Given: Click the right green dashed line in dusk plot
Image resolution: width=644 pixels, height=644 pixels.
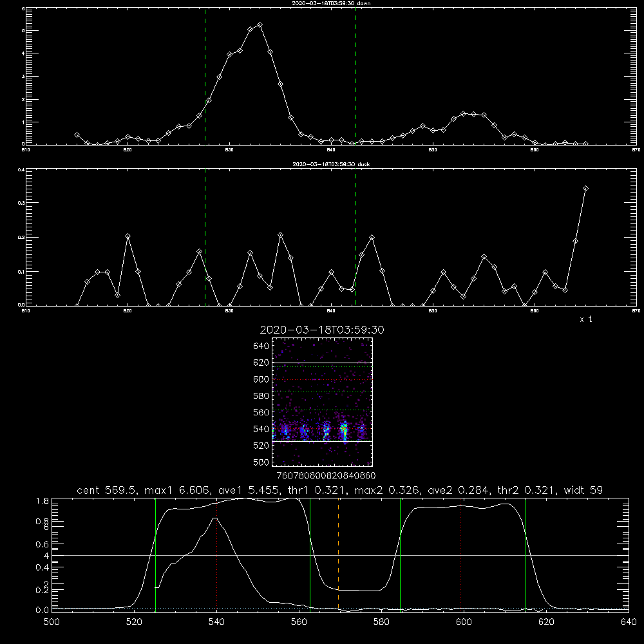Looking at the screenshot, I should 355,237.
